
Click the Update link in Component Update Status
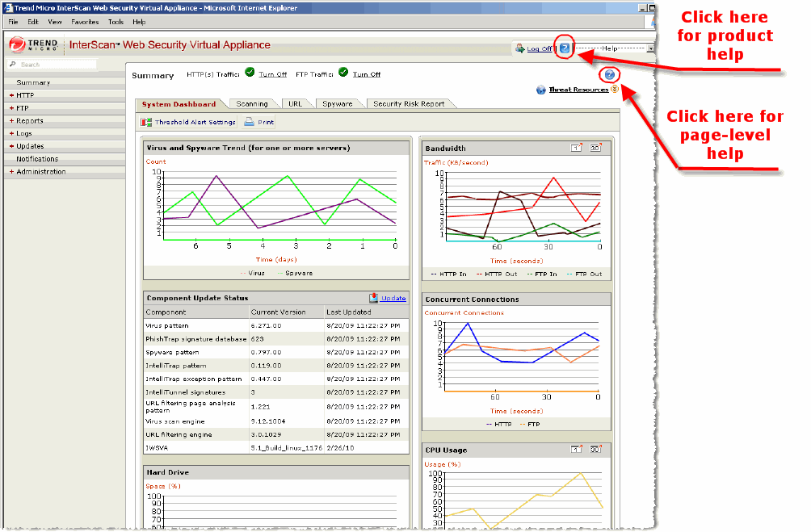(x=393, y=298)
